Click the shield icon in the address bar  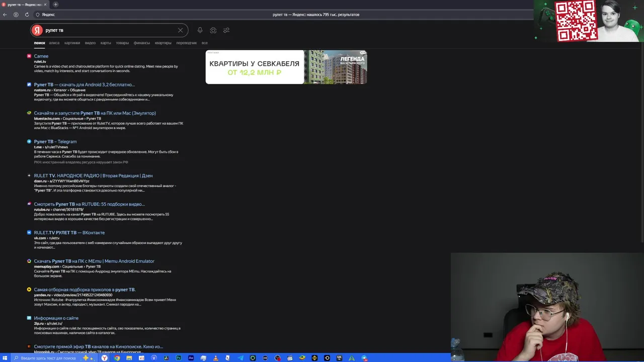tap(38, 15)
